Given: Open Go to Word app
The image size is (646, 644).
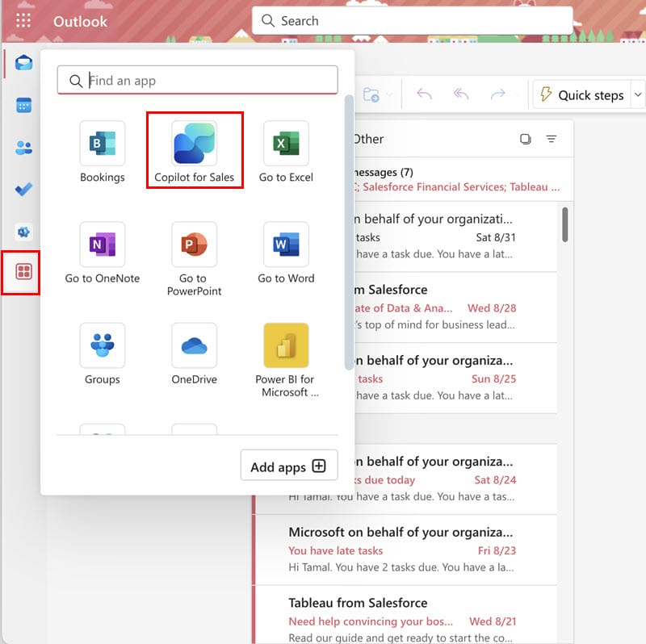Looking at the screenshot, I should (286, 253).
